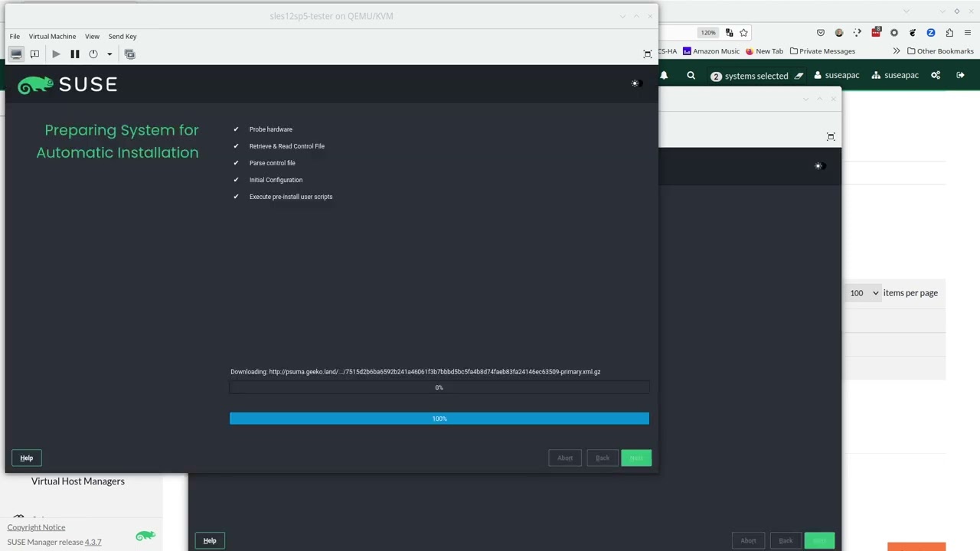Image resolution: width=980 pixels, height=551 pixels.
Task: Click the blue Z extension icon
Action: coord(931,33)
